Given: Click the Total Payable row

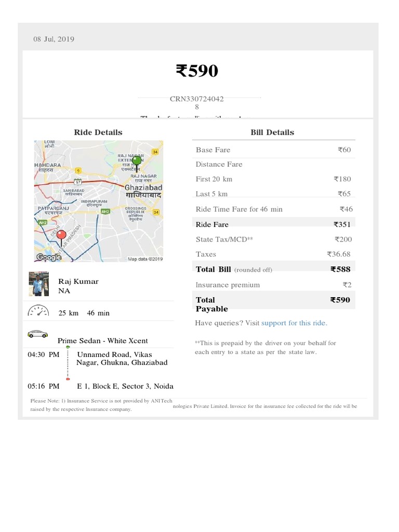Looking at the screenshot, I should [x=273, y=304].
